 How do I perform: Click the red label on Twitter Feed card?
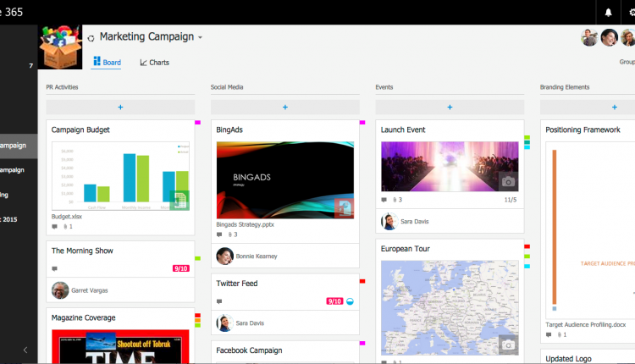click(362, 281)
